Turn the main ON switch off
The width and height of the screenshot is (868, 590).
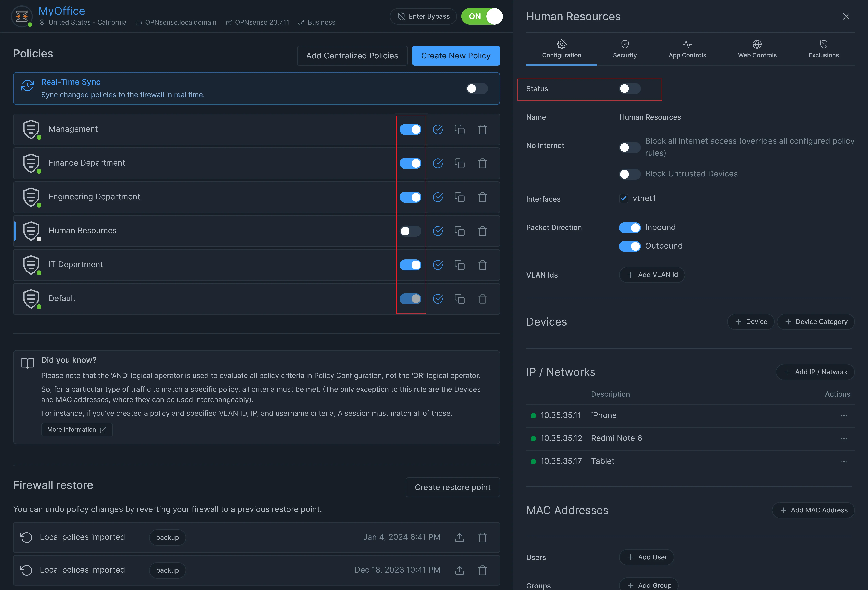pyautogui.click(x=482, y=16)
